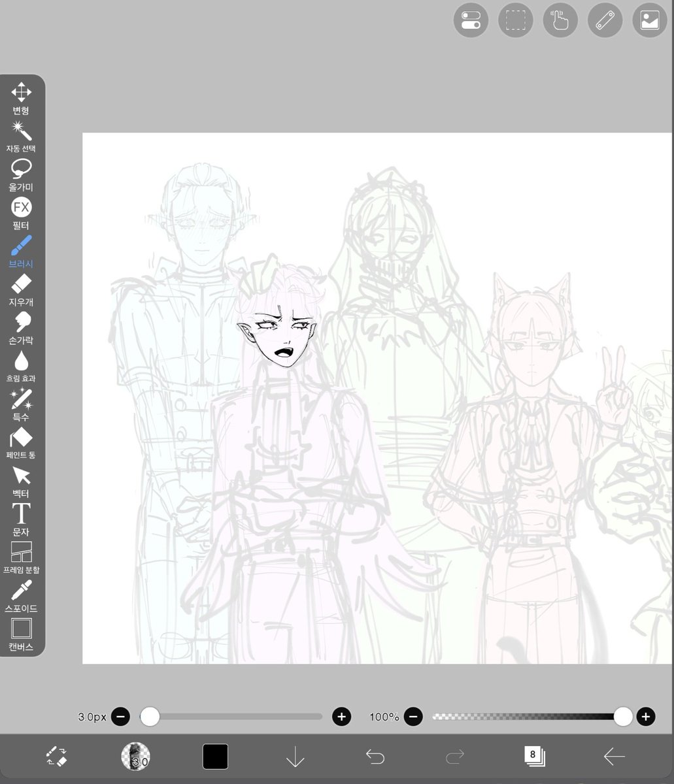Screen dimensions: 674x784
Task: Select the Frame Divider (프레임 분할) tool
Action: tap(21, 559)
